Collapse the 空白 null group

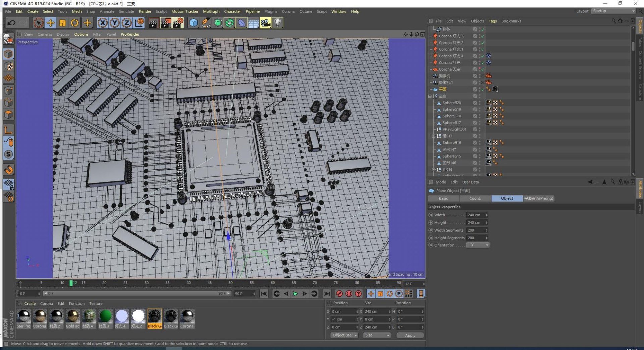pos(430,96)
